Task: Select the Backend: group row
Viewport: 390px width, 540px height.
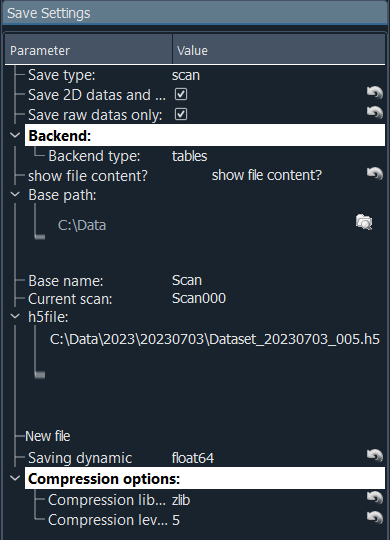Action: 205,135
